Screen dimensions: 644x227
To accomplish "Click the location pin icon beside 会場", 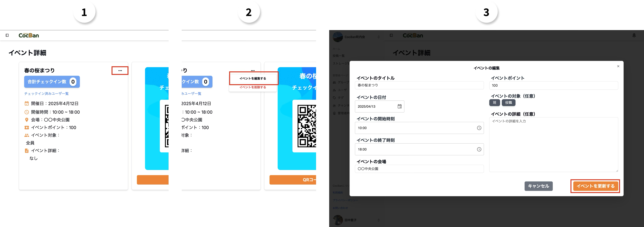I will pyautogui.click(x=27, y=120).
